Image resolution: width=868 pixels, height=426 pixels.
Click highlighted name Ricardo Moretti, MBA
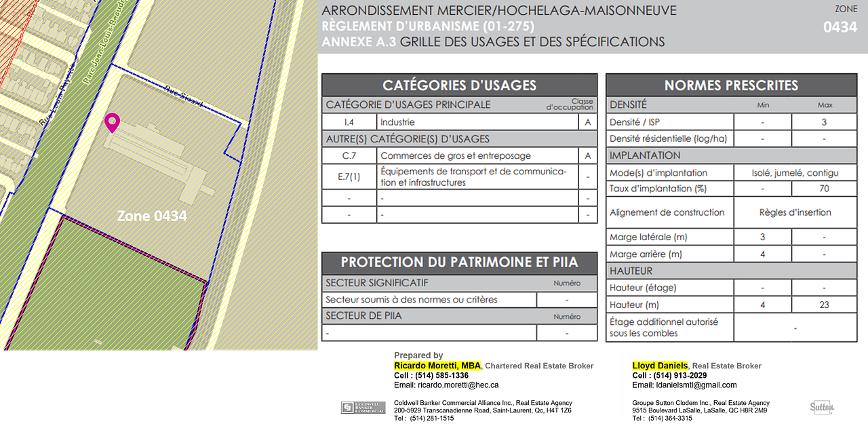coord(437,366)
